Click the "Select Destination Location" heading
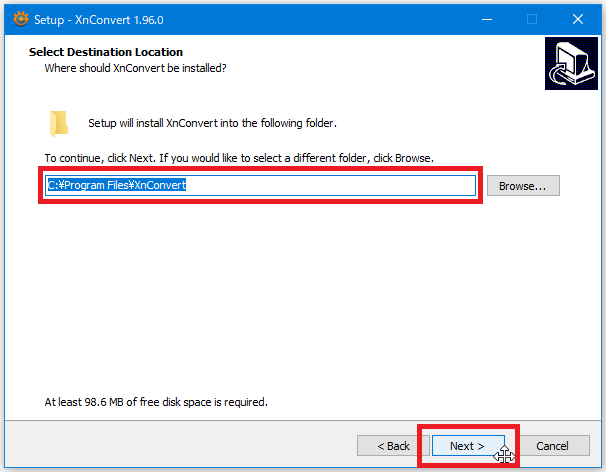606x472 pixels. (106, 52)
